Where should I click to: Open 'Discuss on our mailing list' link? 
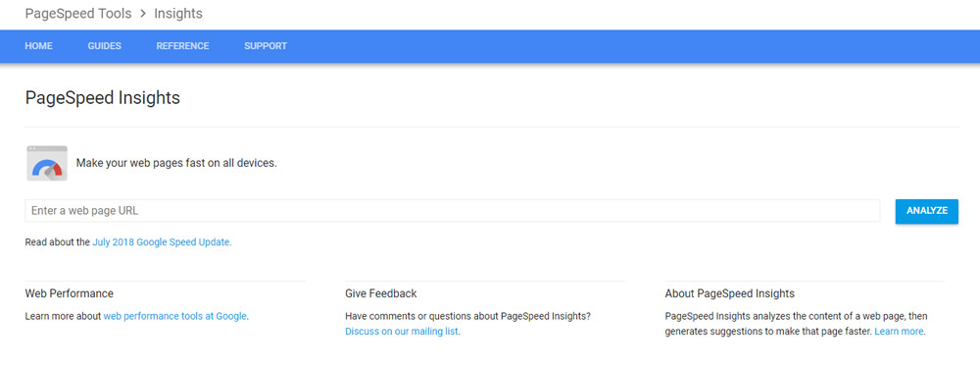tap(402, 331)
